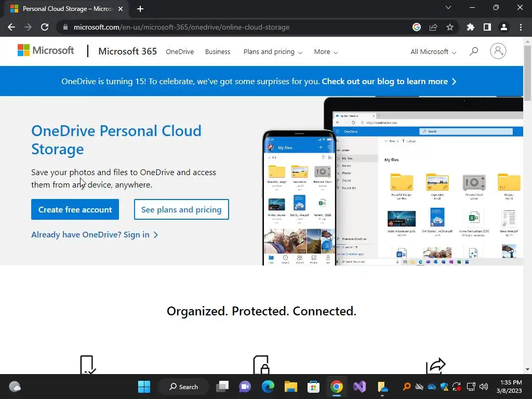532x399 pixels.
Task: Click the Create free account button
Action: (x=75, y=209)
